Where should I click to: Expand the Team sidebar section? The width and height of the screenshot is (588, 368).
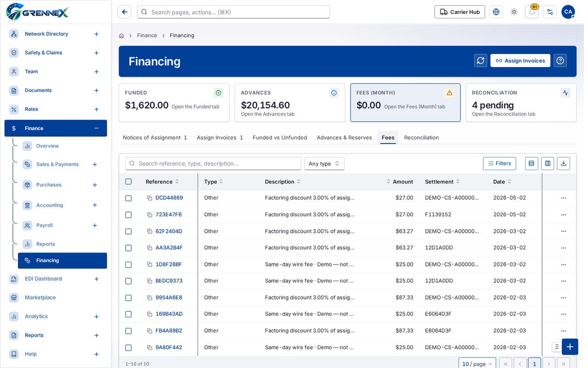pos(96,72)
